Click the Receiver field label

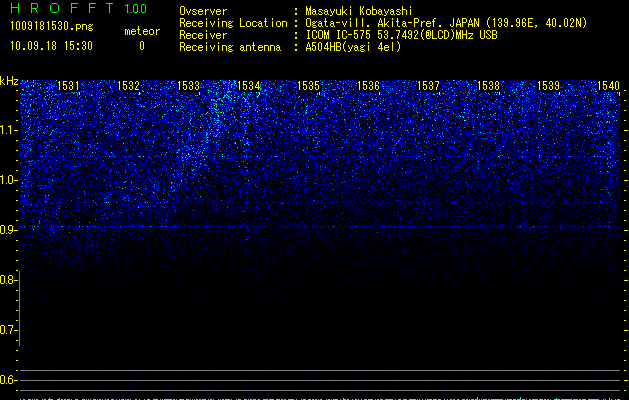(203, 35)
